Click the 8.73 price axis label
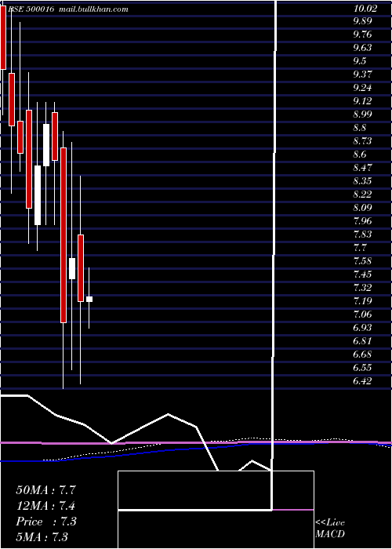The width and height of the screenshot is (392, 549). [x=362, y=140]
